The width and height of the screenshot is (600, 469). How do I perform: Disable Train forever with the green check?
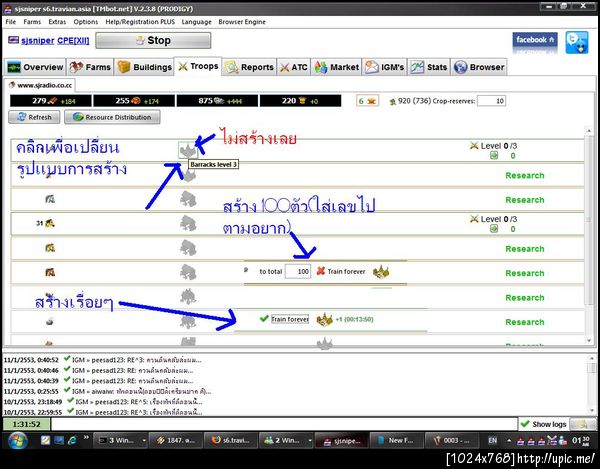(264, 319)
